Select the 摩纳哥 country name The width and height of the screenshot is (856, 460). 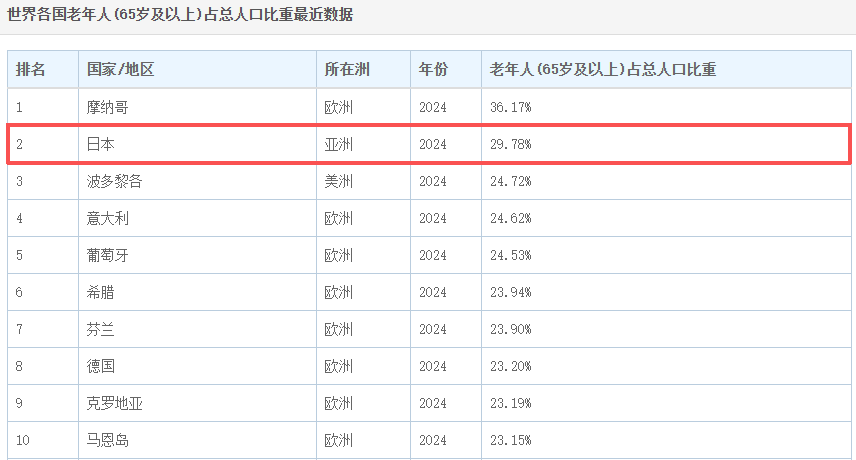tap(108, 107)
